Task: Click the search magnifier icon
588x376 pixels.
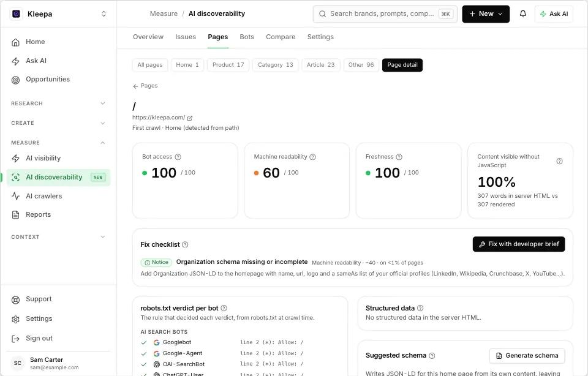Action: point(323,14)
